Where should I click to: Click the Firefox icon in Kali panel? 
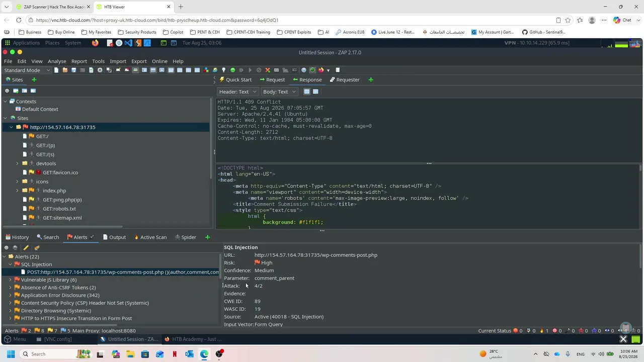(x=96, y=43)
